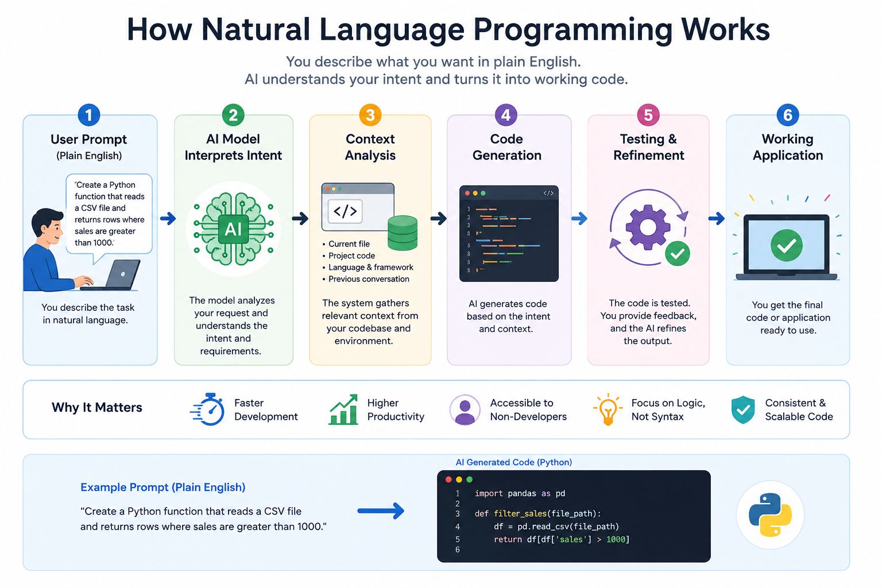Click code line 'df = pd.read_csv(file_path)'
This screenshot has height=588, width=882.
click(556, 527)
